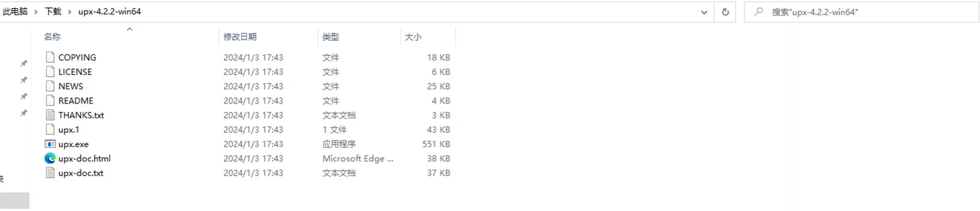
Task: Select the NEWS file name
Action: click(70, 86)
